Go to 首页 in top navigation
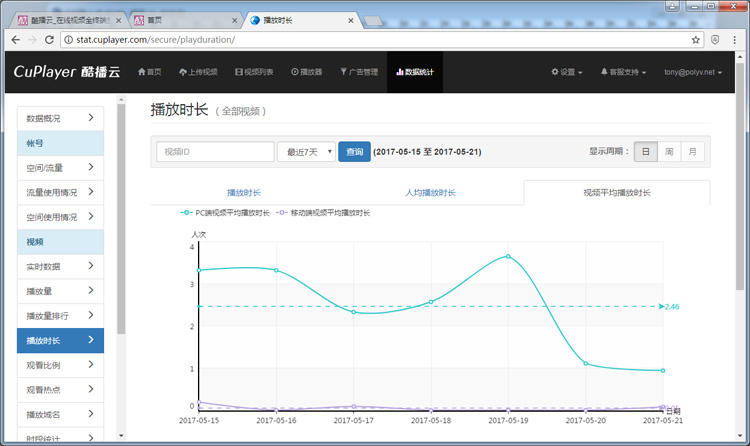The height and width of the screenshot is (446, 750). pyautogui.click(x=149, y=72)
